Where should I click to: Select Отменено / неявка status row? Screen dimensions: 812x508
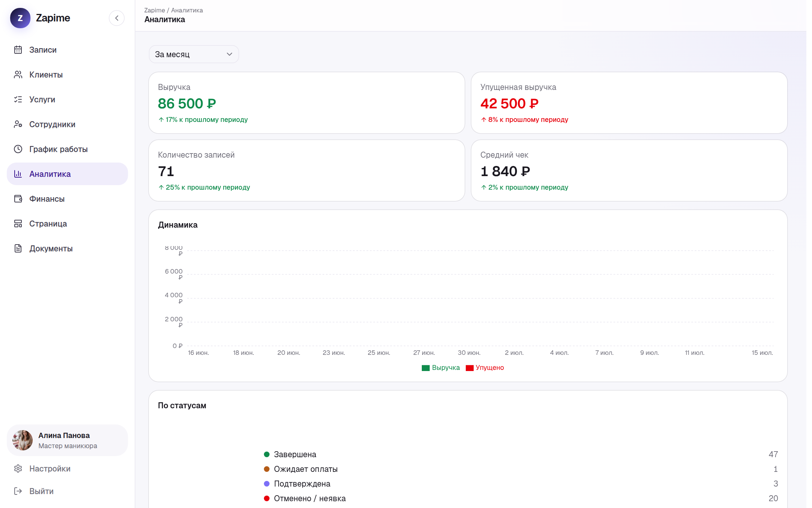(x=521, y=498)
